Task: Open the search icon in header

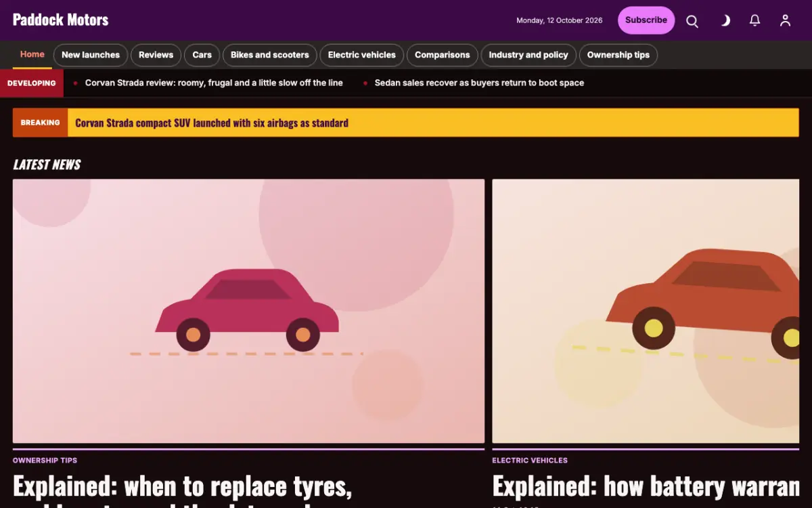Action: (692, 21)
